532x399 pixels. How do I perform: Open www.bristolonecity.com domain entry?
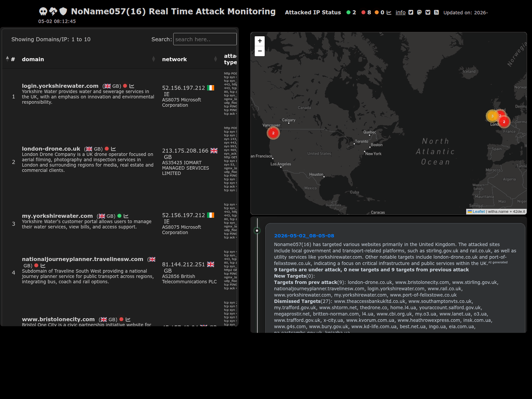click(58, 319)
